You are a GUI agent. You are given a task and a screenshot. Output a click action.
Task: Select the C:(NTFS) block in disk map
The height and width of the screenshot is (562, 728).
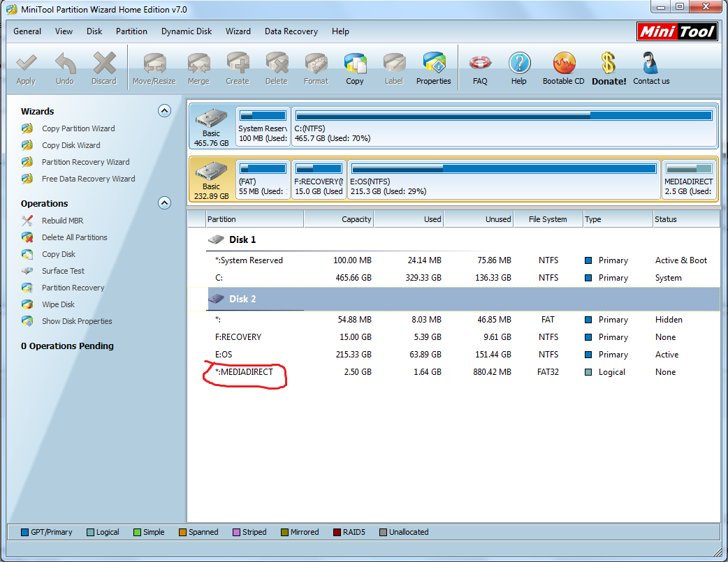(x=504, y=126)
